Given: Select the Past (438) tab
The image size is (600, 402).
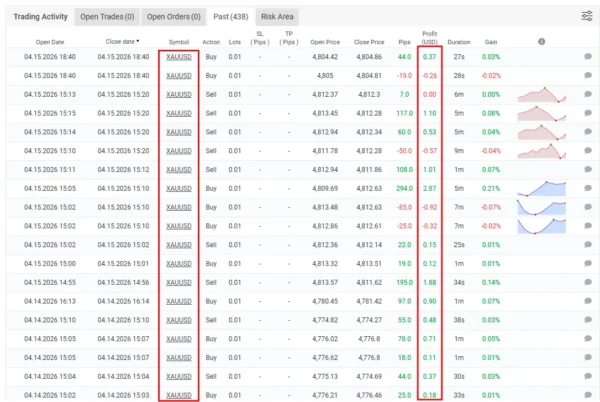Looking at the screenshot, I should [231, 16].
